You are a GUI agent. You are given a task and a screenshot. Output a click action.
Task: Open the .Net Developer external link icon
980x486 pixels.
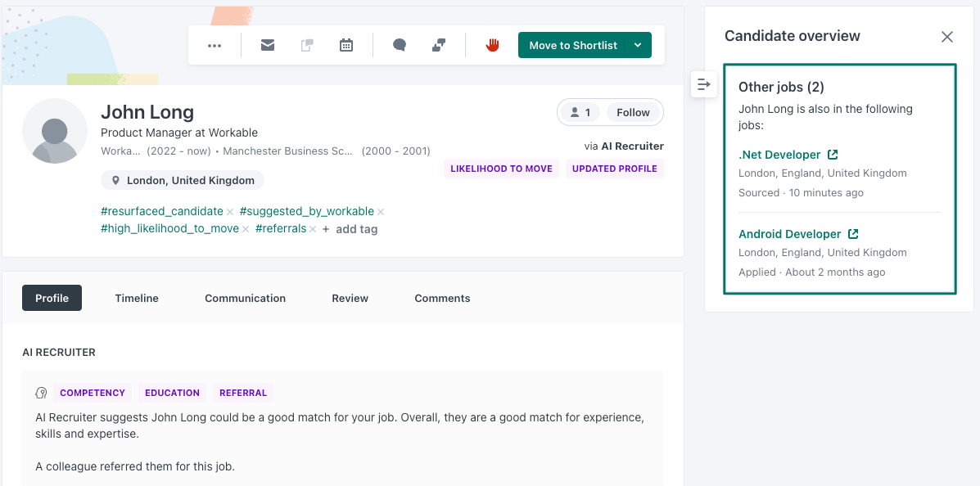coord(833,155)
